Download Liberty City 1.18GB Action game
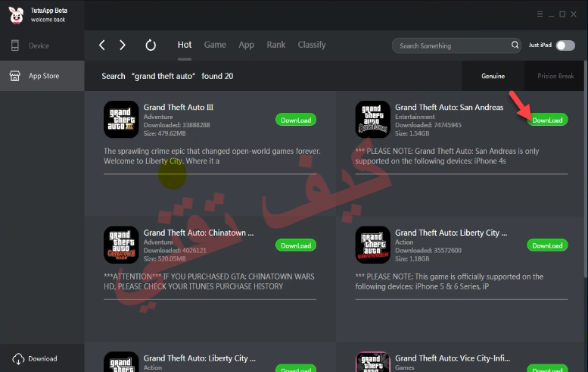 click(x=547, y=245)
